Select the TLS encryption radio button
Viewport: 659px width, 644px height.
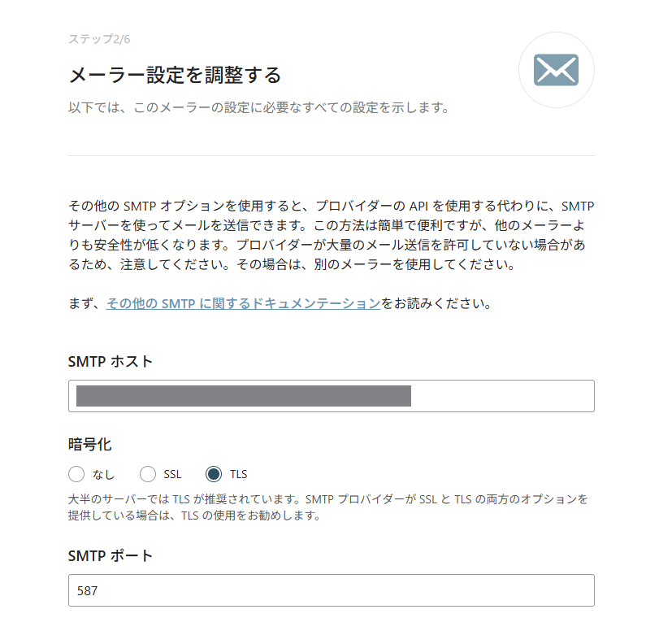click(x=214, y=474)
